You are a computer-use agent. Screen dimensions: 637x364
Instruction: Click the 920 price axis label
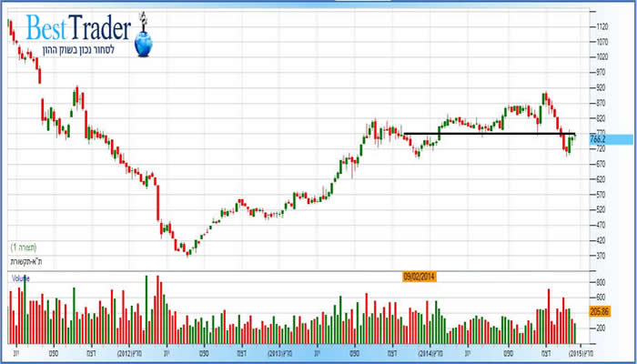coord(599,87)
